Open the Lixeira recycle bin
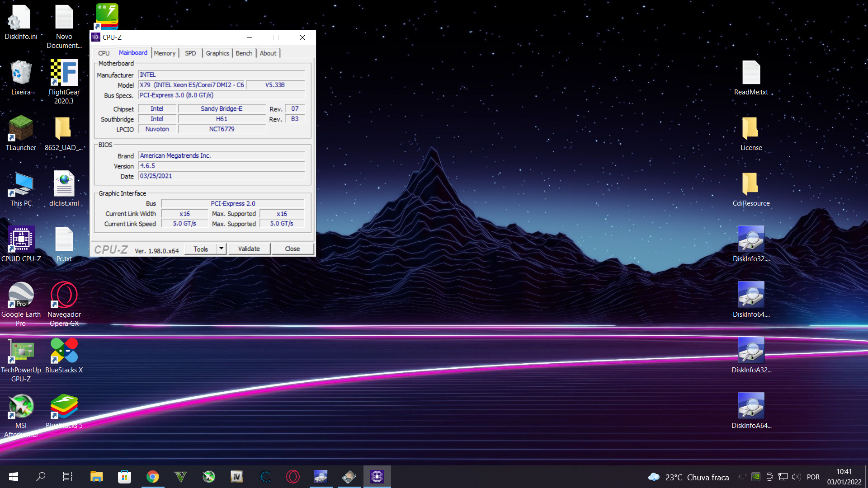 (x=21, y=78)
